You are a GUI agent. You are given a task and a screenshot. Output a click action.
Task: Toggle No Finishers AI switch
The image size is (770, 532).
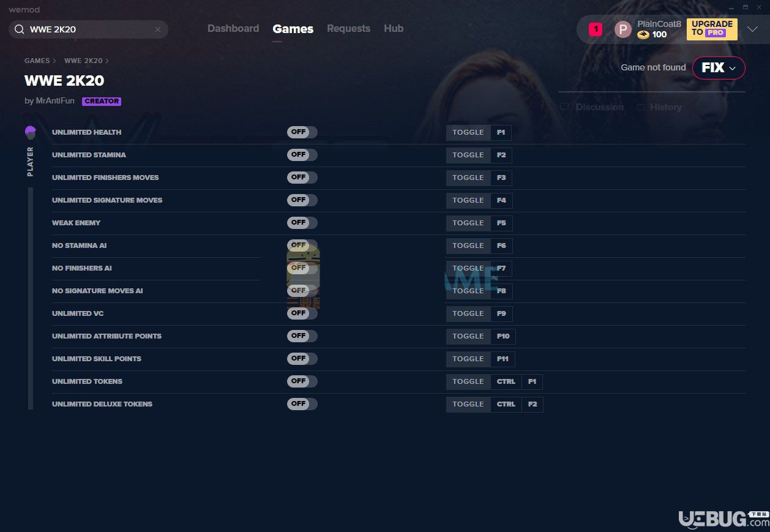coord(302,268)
